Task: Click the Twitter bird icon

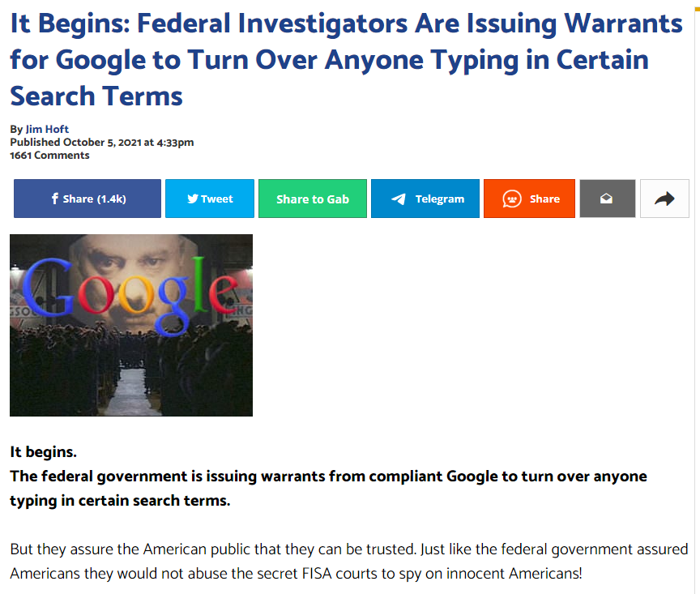Action: click(192, 199)
